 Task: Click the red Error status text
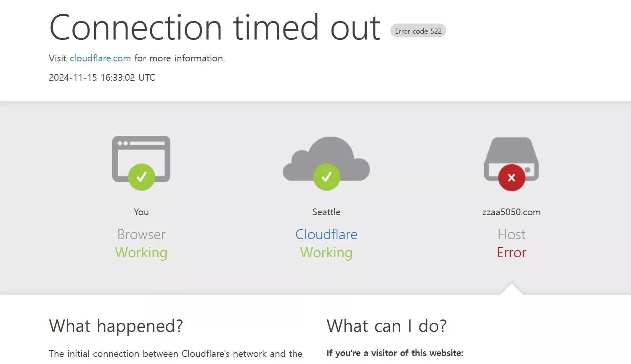click(x=512, y=253)
